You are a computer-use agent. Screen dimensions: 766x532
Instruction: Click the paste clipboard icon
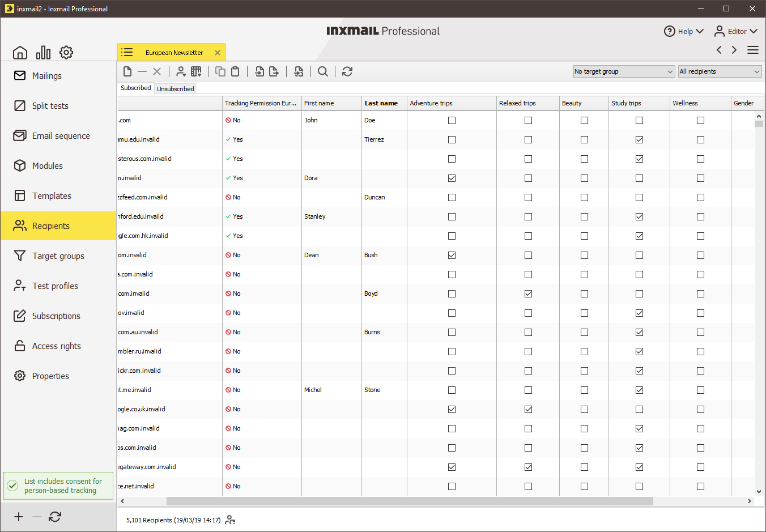click(x=235, y=71)
